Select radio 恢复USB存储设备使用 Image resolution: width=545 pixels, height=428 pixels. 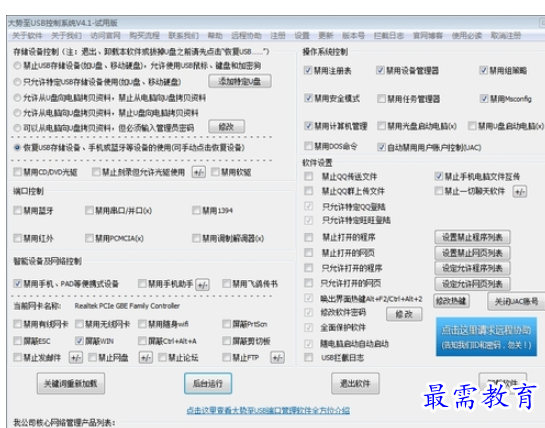coord(17,147)
